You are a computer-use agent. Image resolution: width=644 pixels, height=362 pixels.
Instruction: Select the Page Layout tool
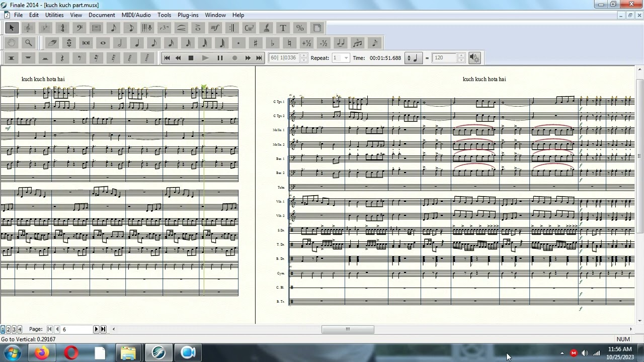point(317,28)
